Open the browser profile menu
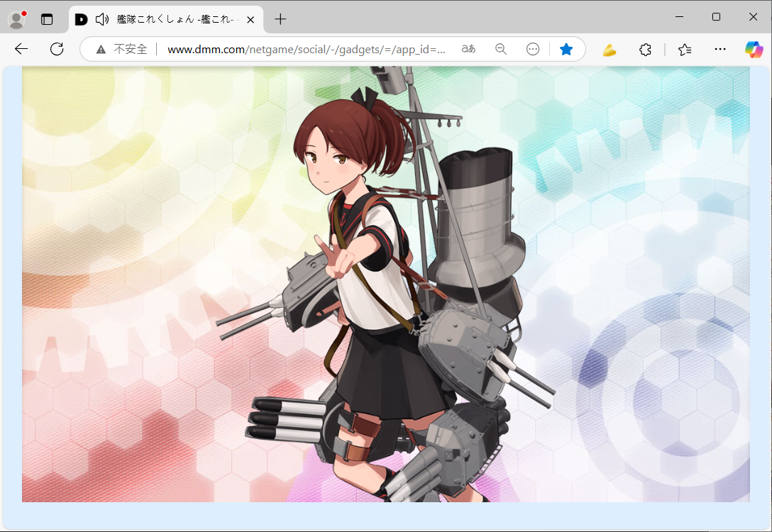The image size is (772, 532). (x=17, y=19)
